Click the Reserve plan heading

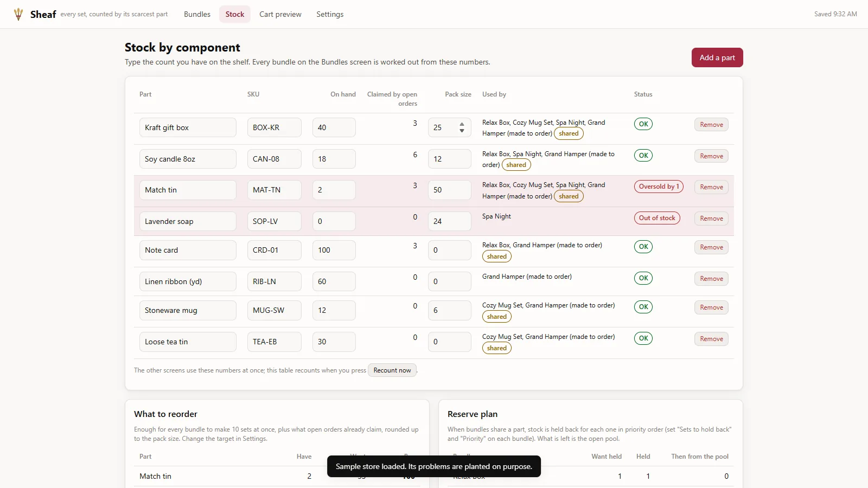[473, 414]
